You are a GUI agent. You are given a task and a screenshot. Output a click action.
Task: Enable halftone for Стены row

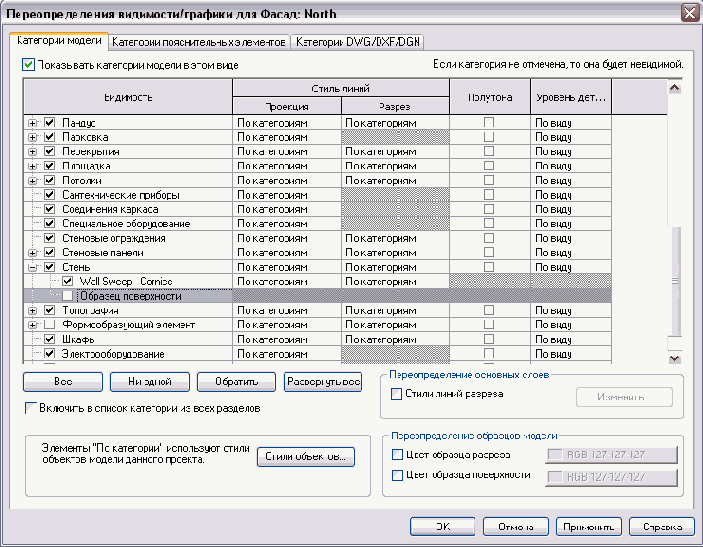click(489, 266)
